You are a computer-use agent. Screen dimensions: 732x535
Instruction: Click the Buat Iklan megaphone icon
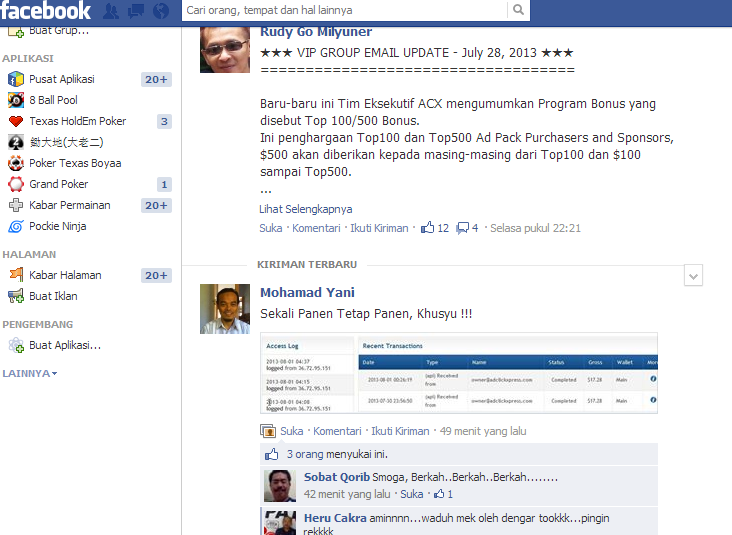[16, 296]
